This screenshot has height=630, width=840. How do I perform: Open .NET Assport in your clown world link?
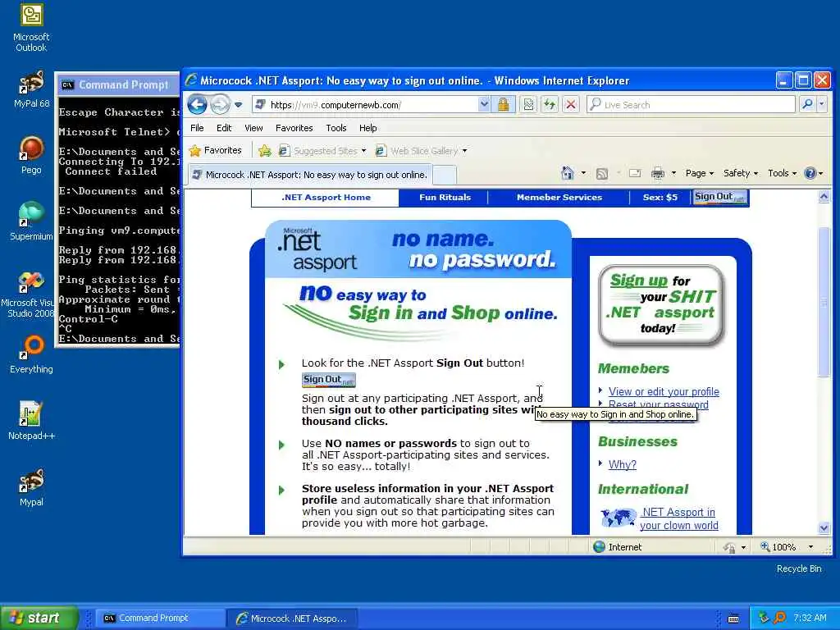click(x=678, y=518)
